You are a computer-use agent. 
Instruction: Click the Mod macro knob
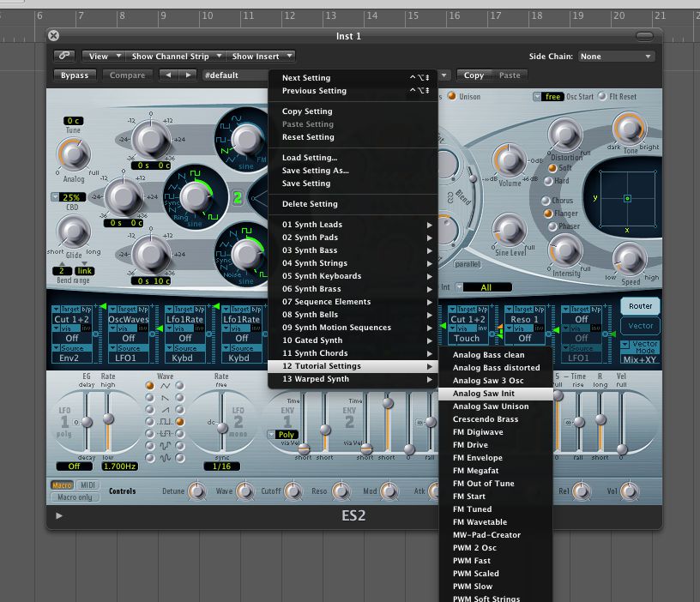(389, 491)
